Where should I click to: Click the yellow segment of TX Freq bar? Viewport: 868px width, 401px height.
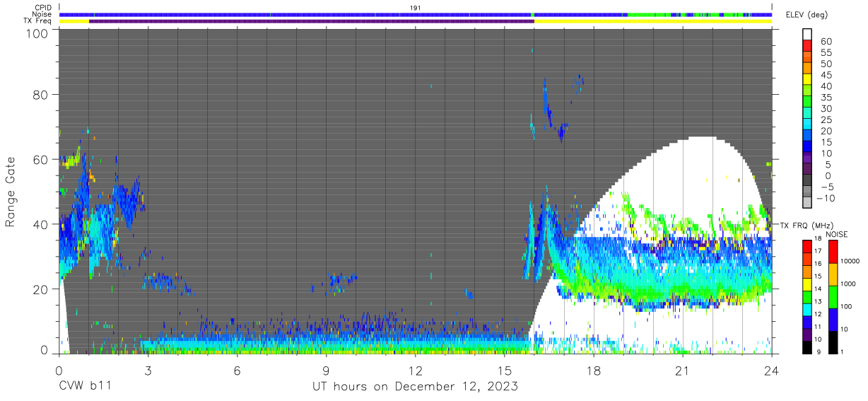[x=652, y=21]
